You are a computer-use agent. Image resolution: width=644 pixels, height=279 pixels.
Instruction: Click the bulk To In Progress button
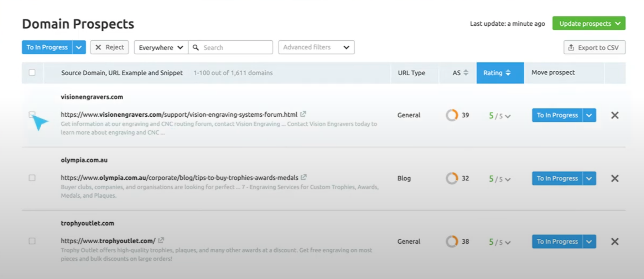47,47
